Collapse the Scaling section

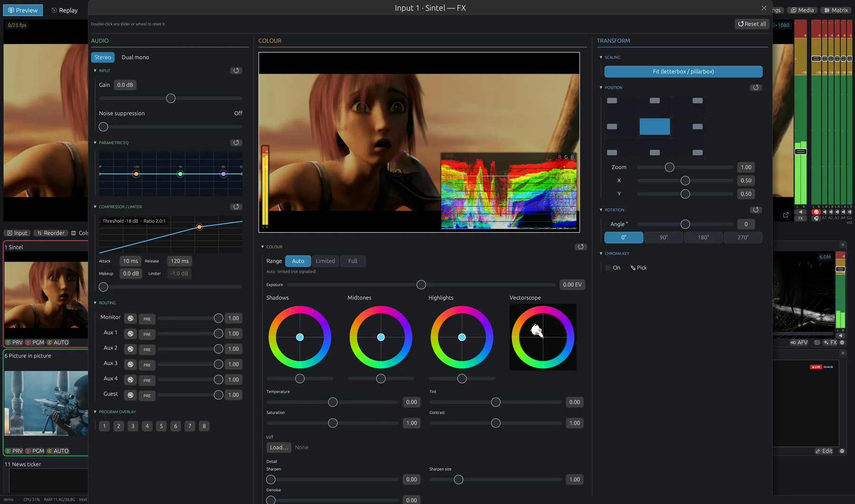[x=601, y=57]
